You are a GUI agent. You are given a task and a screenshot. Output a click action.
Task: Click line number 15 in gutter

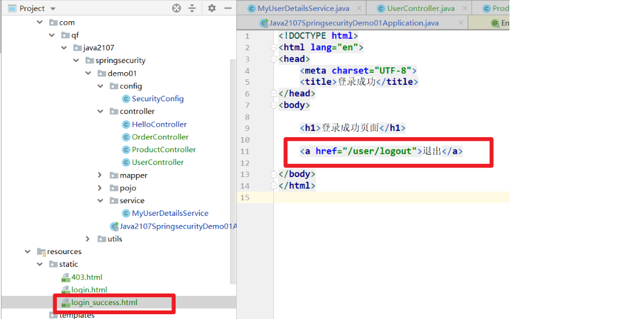point(245,198)
